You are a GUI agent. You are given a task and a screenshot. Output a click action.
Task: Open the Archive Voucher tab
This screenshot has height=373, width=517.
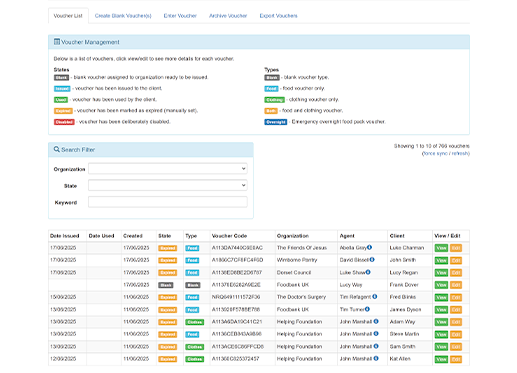[228, 16]
